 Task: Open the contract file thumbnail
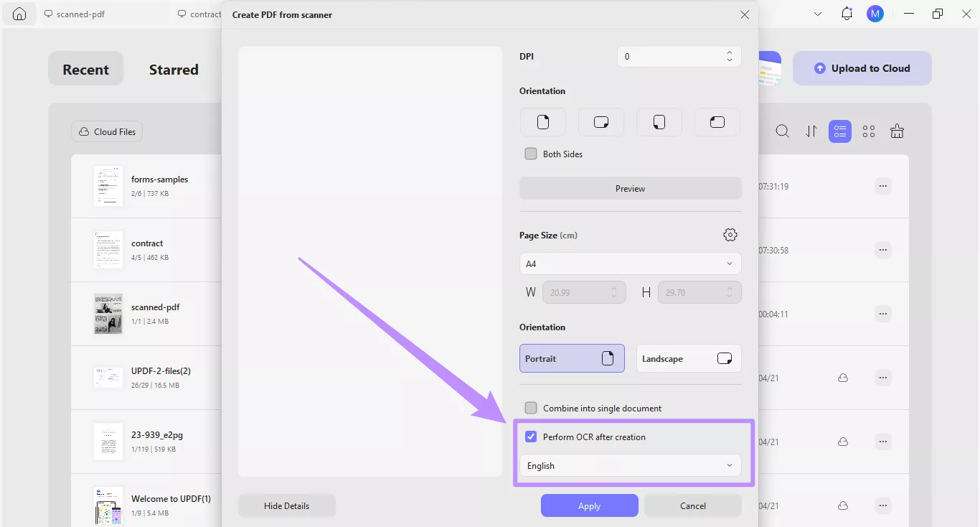(108, 249)
